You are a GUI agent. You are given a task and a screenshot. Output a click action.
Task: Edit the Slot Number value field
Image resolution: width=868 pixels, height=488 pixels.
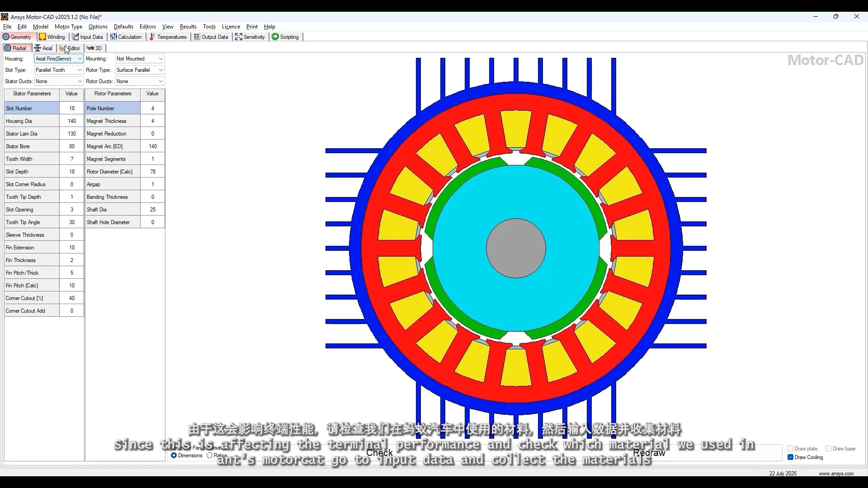(71, 108)
